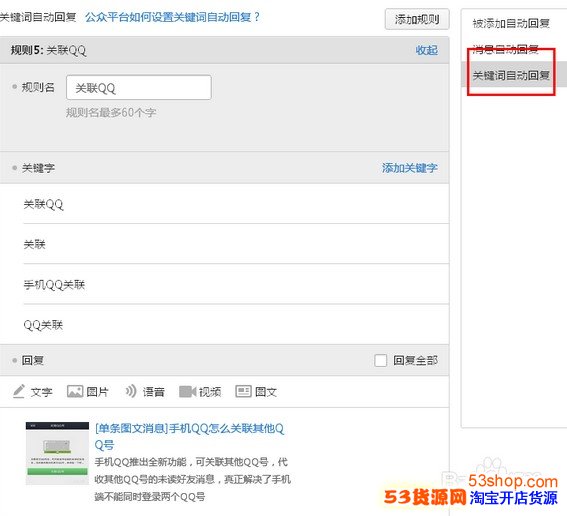The height and width of the screenshot is (516, 567).
Task: Click the 规则名最多60个字 hint text
Action: click(111, 112)
